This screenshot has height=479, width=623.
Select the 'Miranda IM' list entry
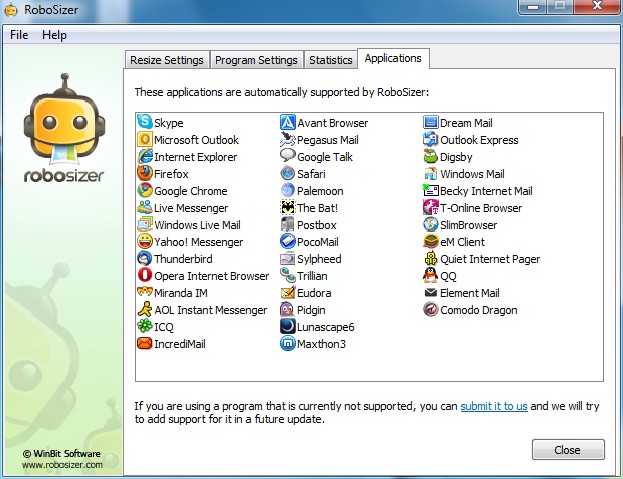172,293
